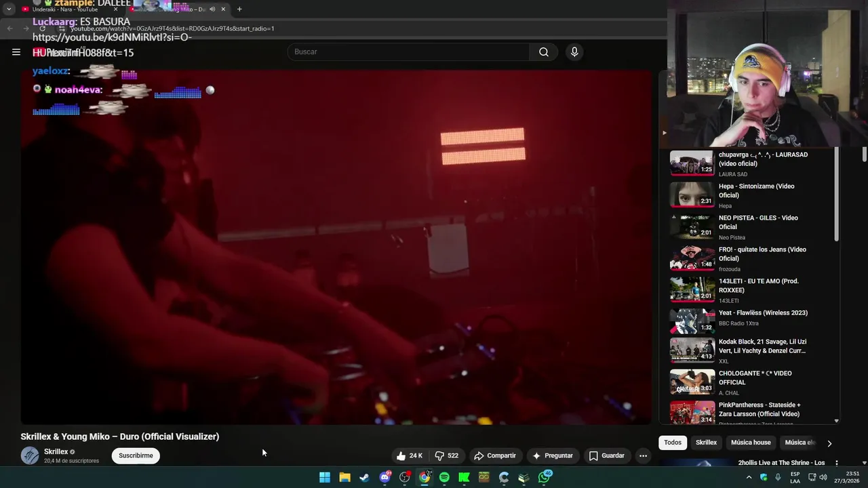This screenshot has height=488, width=868.
Task: Pause the video by clicking the player
Action: pos(336,247)
